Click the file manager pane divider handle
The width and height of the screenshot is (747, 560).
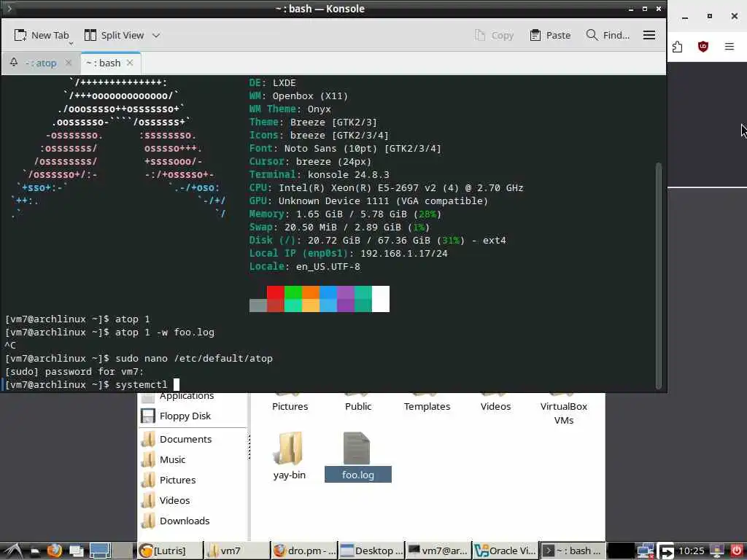[249, 448]
